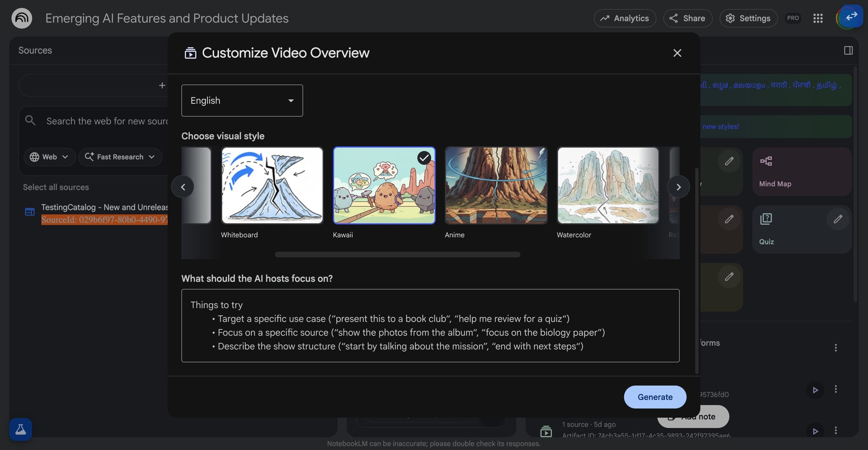Click the '1 source · 5d ago' text

point(589,424)
